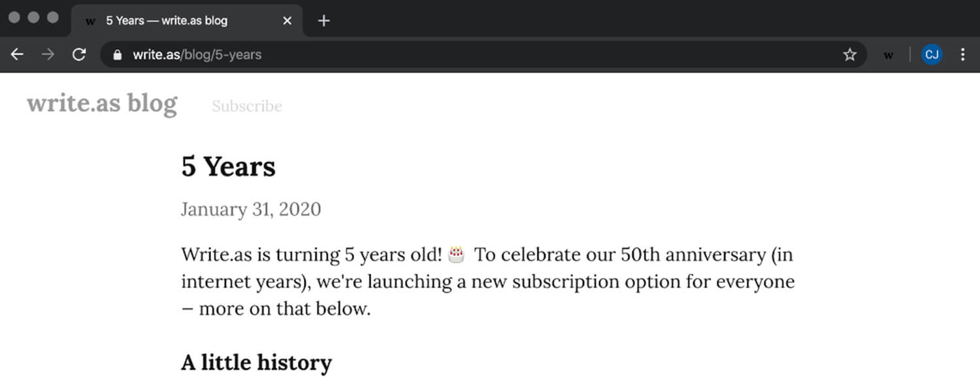Open Chrome's three-dot menu
The height and width of the screenshot is (392, 980).
pyautogui.click(x=962, y=55)
